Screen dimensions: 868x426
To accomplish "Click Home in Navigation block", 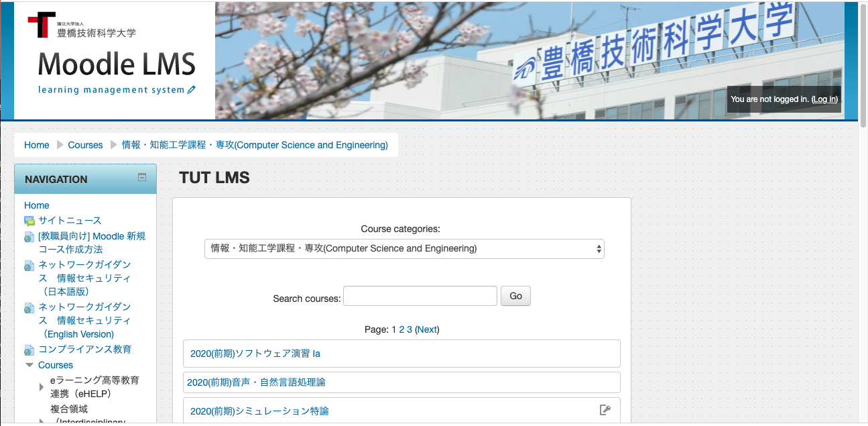I will [37, 205].
